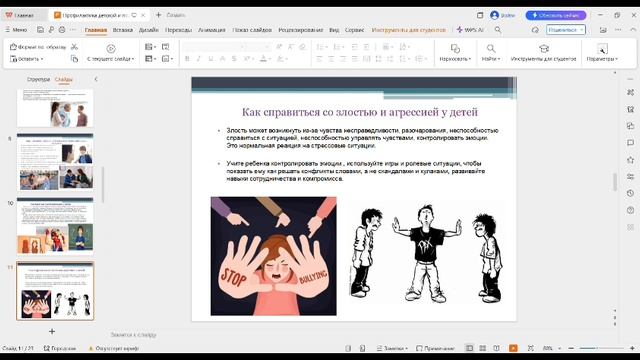Select slide 9 thumbnail
The image size is (640, 360).
coord(55,162)
